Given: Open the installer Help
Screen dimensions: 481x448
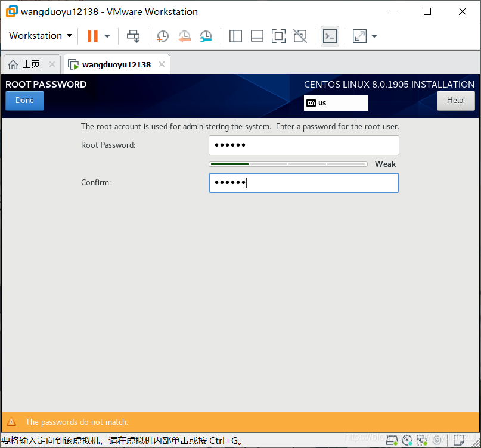Looking at the screenshot, I should 455,101.
